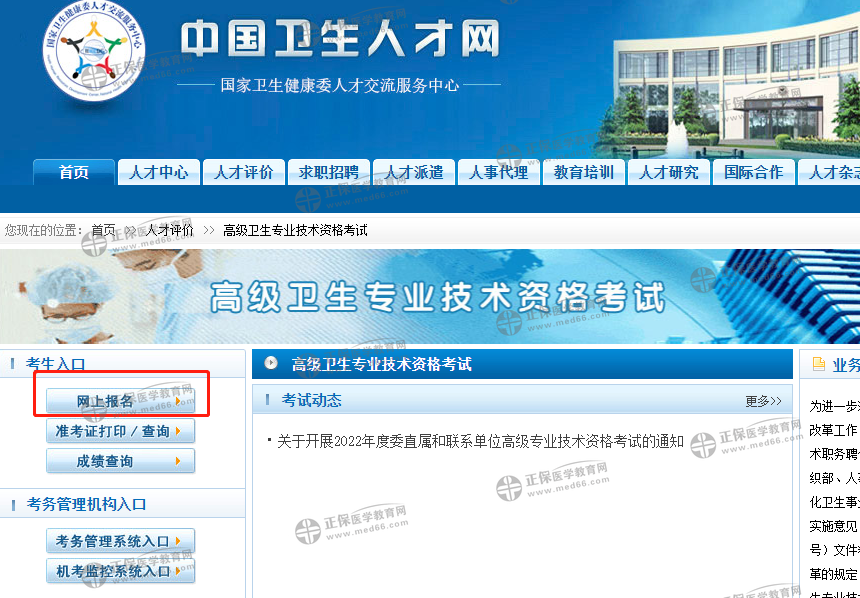Click the orange arrow on 成绩查询 button
The image size is (860, 598).
coord(178,461)
